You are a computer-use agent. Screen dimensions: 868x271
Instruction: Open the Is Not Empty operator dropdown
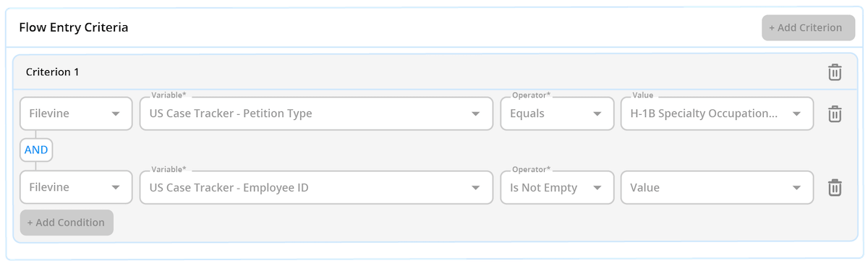pos(557,187)
